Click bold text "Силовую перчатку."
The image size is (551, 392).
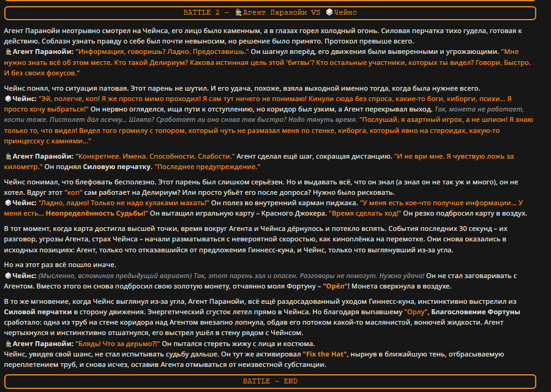[x=118, y=167]
